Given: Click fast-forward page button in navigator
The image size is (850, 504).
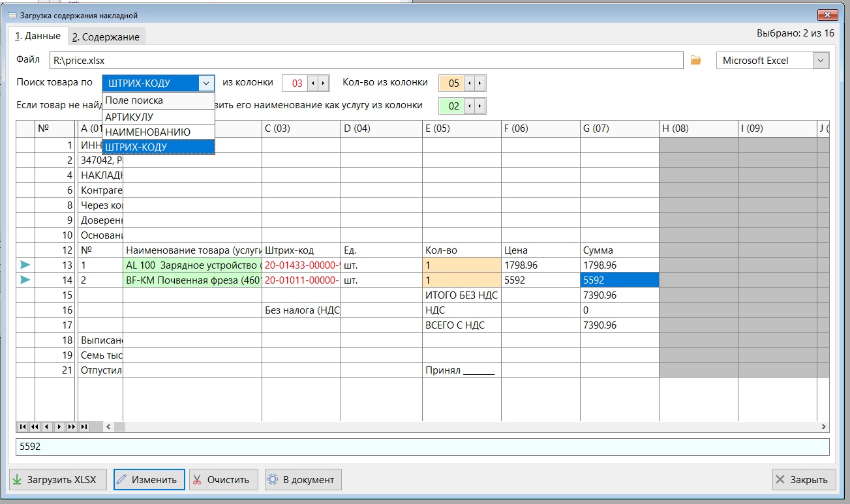Looking at the screenshot, I should (71, 427).
